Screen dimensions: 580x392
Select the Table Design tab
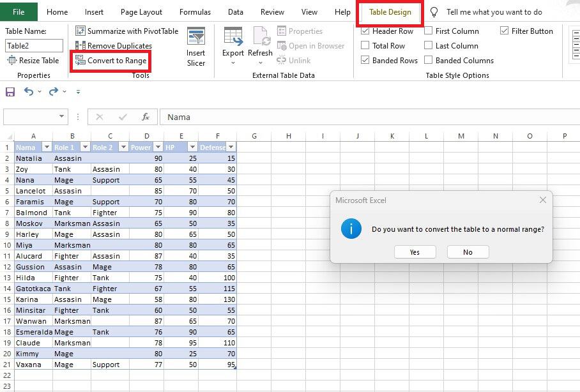(390, 12)
